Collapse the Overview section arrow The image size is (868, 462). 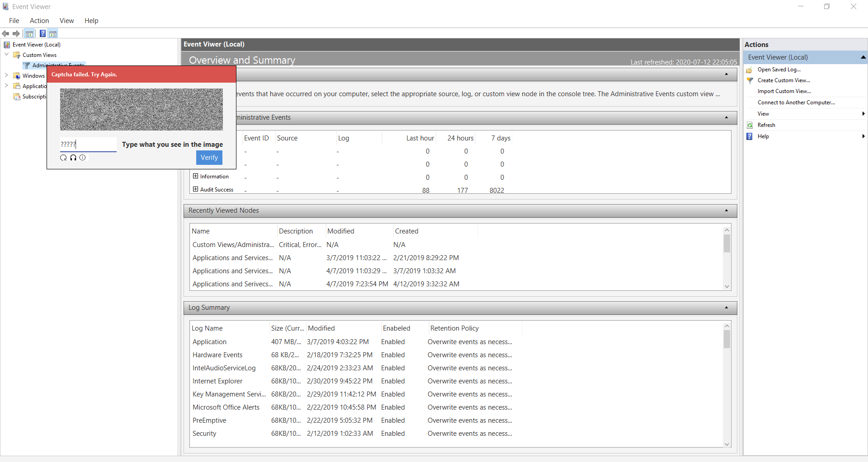coord(726,74)
